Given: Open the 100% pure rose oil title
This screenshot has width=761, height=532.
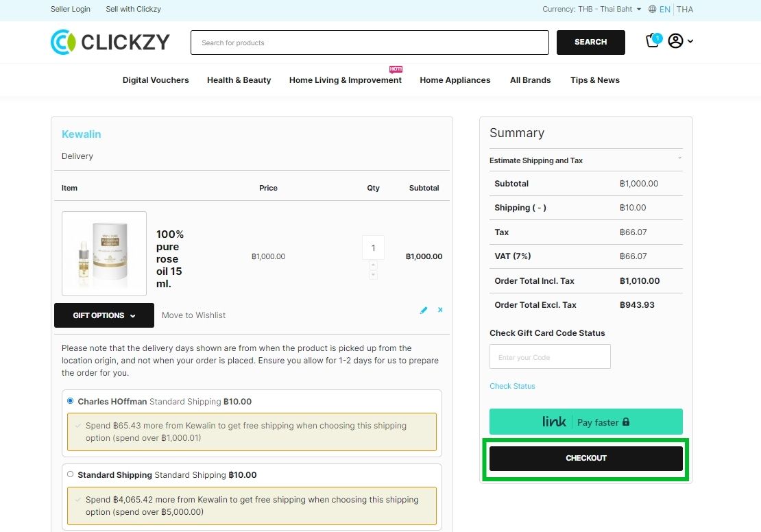Looking at the screenshot, I should [170, 258].
